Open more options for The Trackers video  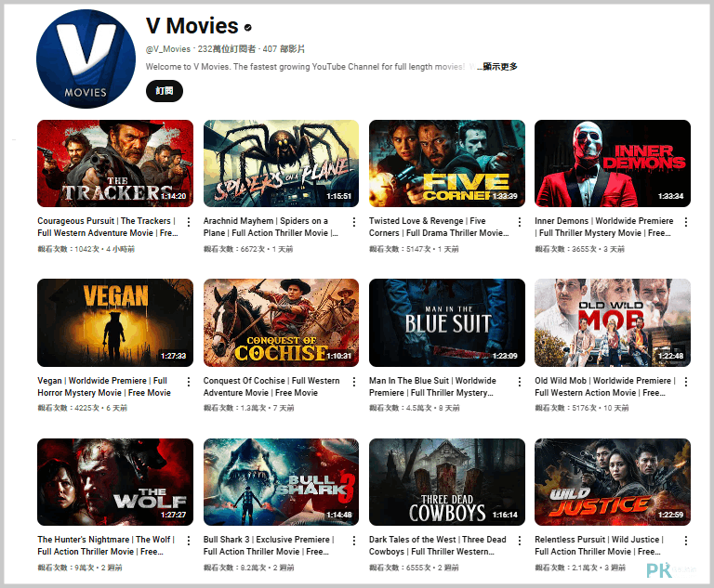tap(188, 222)
